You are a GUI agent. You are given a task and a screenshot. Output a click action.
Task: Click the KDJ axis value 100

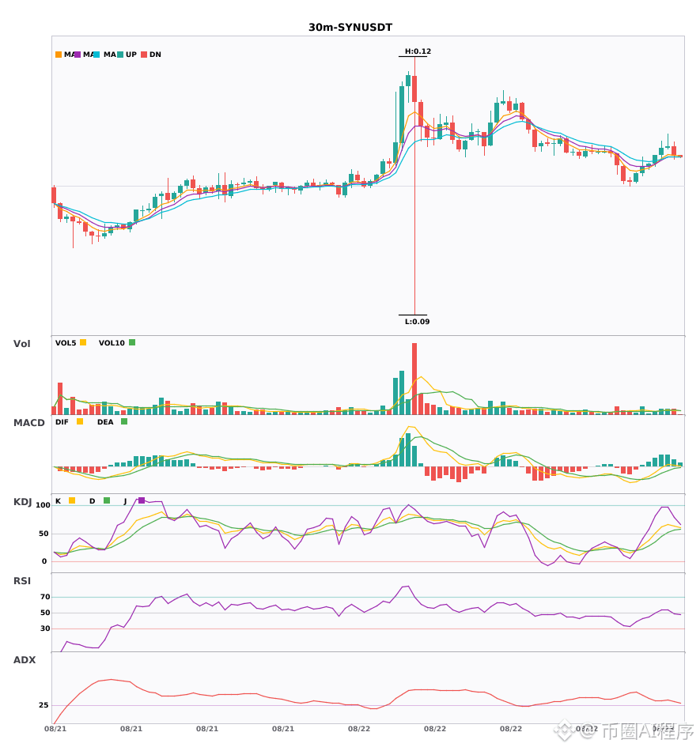point(43,505)
